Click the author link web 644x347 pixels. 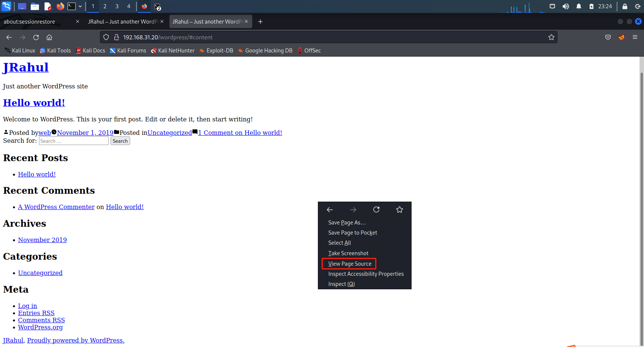pyautogui.click(x=45, y=133)
